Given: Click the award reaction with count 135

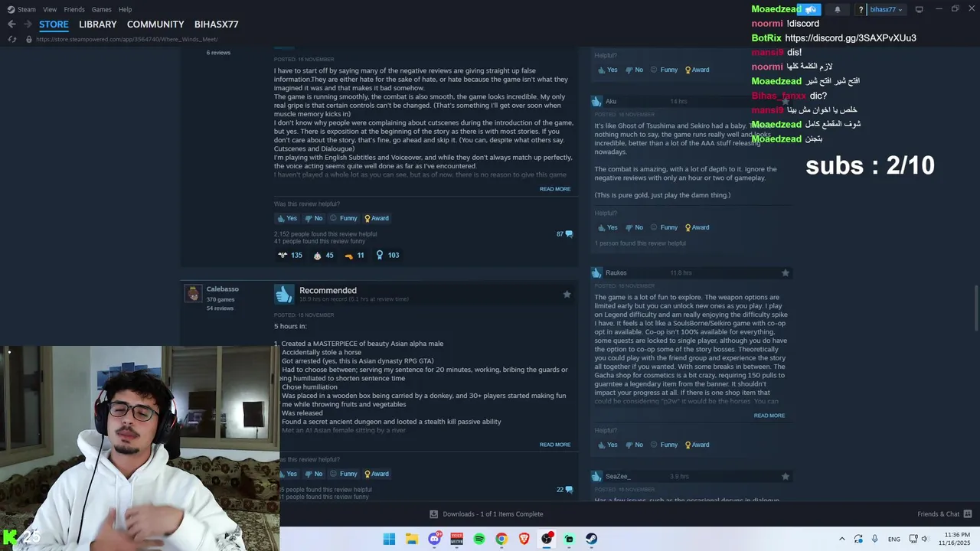Looking at the screenshot, I should [x=289, y=255].
